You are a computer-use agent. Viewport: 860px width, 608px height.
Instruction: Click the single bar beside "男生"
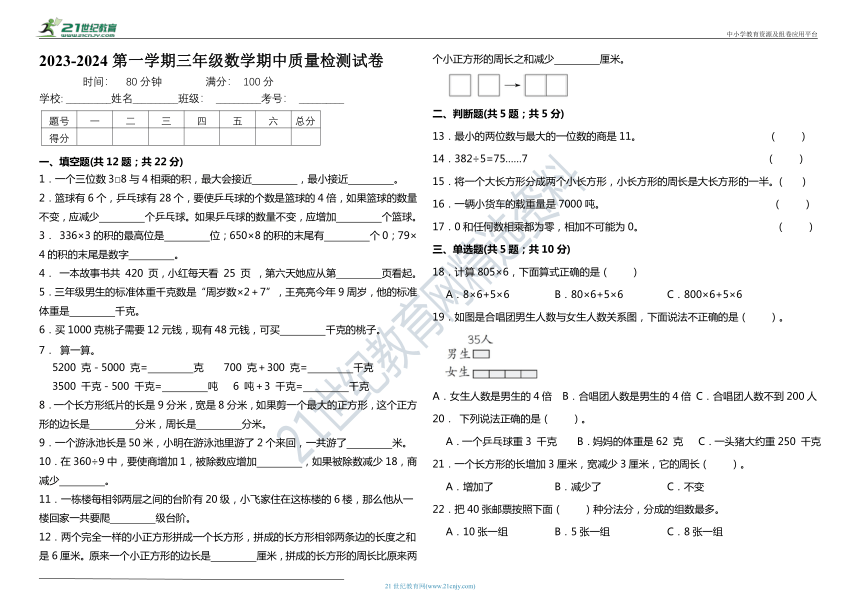click(481, 355)
